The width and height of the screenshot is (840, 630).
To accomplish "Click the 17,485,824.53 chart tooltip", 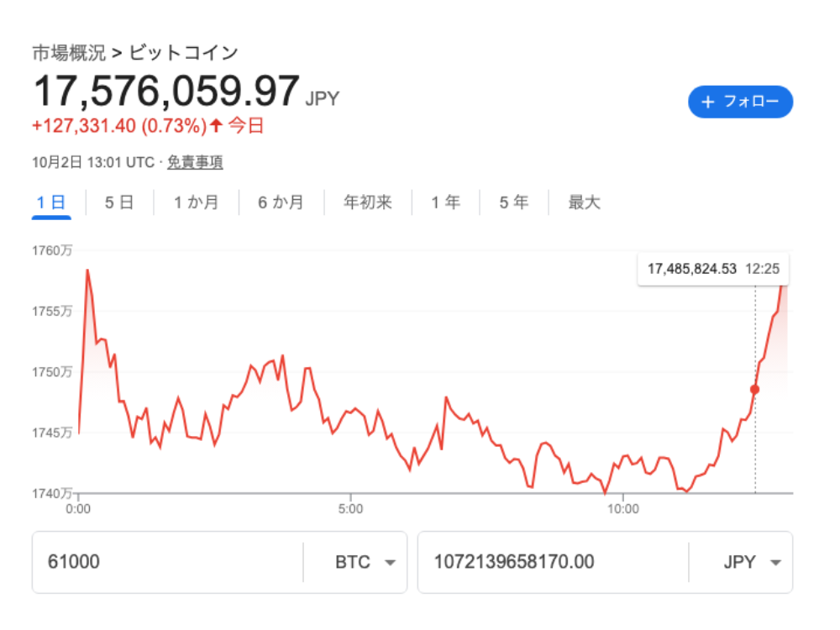I will 713,269.
